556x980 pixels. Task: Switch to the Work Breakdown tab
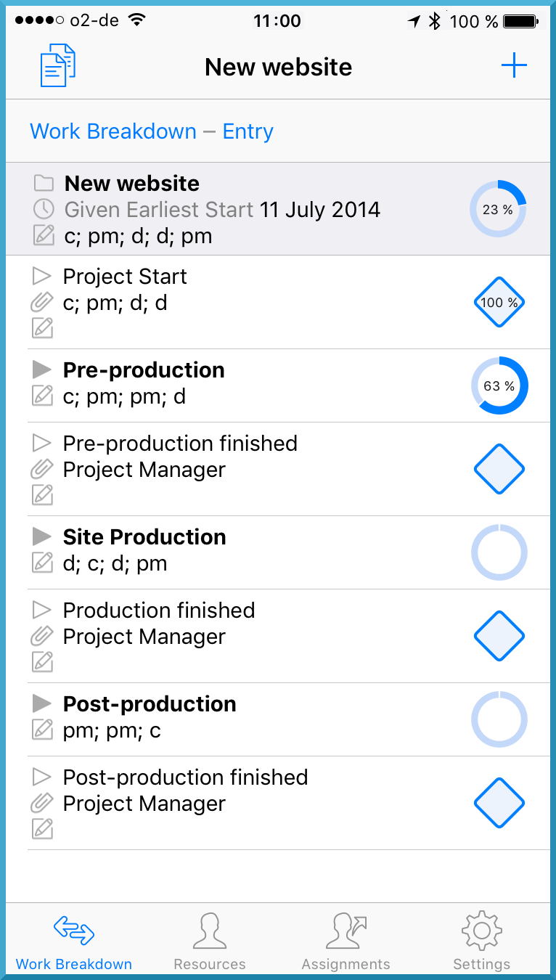74,942
